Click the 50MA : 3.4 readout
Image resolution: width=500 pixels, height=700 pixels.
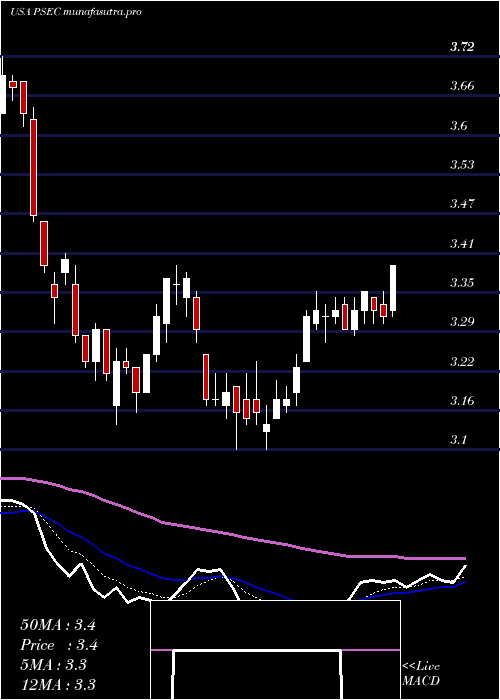tap(58, 625)
